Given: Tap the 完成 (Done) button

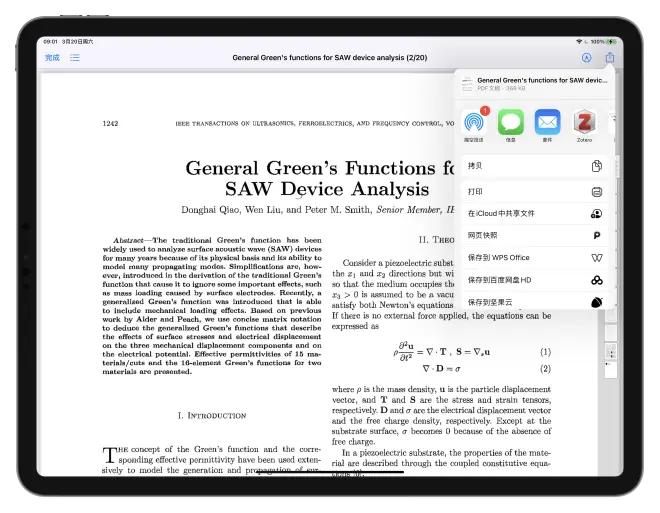Looking at the screenshot, I should point(52,58).
